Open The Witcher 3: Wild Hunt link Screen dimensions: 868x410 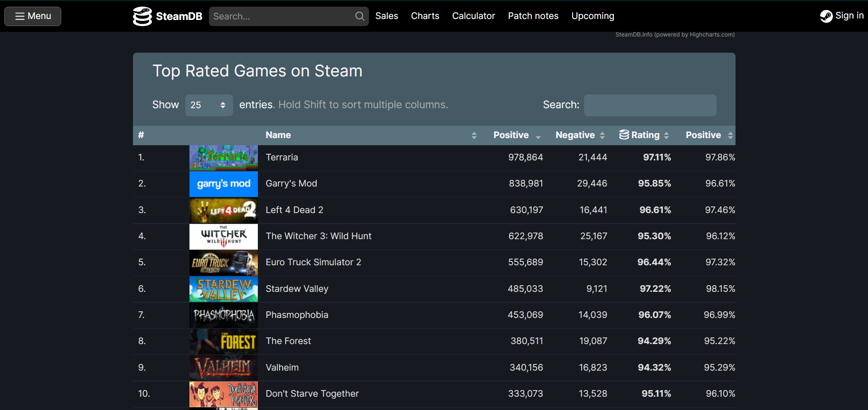319,236
